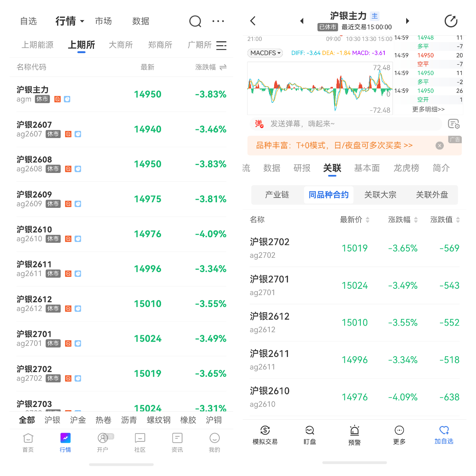Switch to previous contract with left triangle

(302, 21)
